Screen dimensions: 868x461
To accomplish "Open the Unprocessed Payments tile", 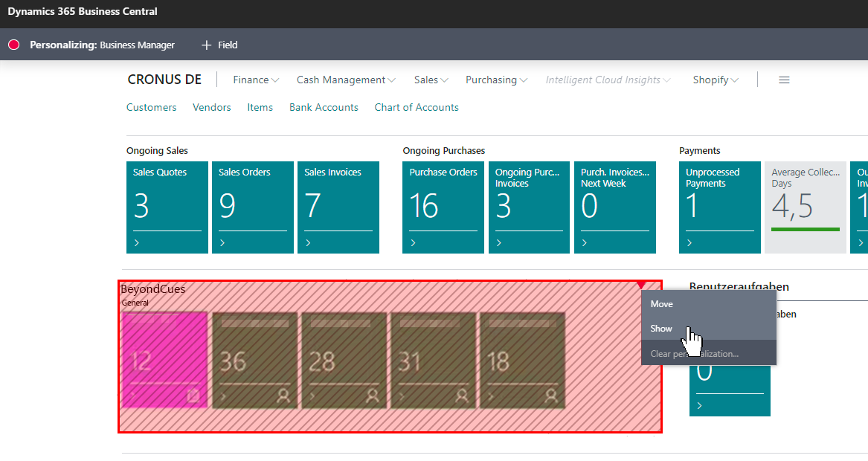I will click(720, 207).
